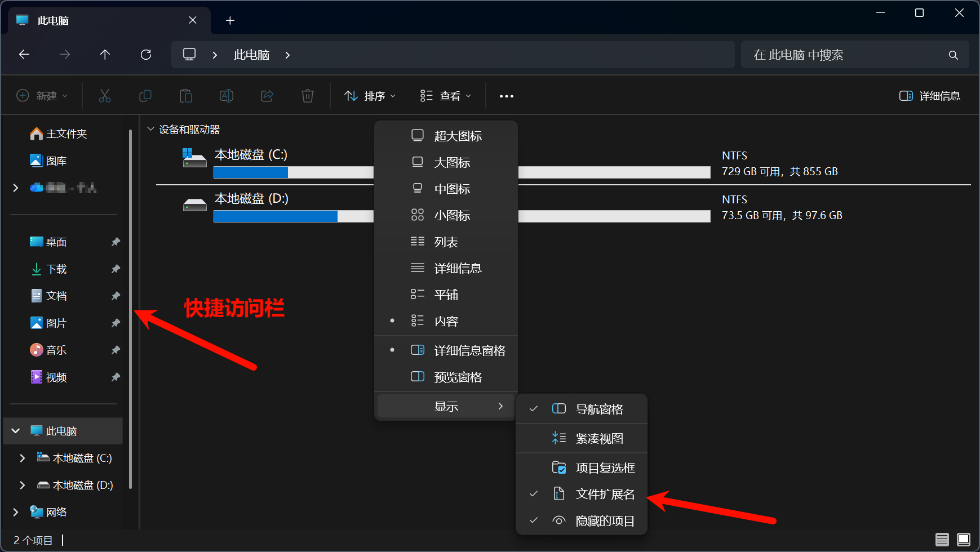Click the 本地磁盘 (C:) storage usage bar
This screenshot has width=980, height=552.
click(293, 172)
